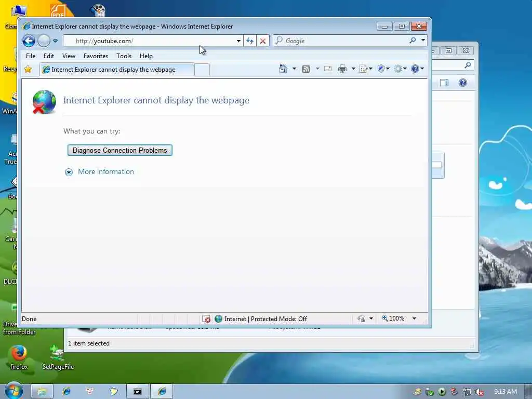Click the greyed Forward navigation button
Image resolution: width=532 pixels, height=399 pixels.
point(44,41)
